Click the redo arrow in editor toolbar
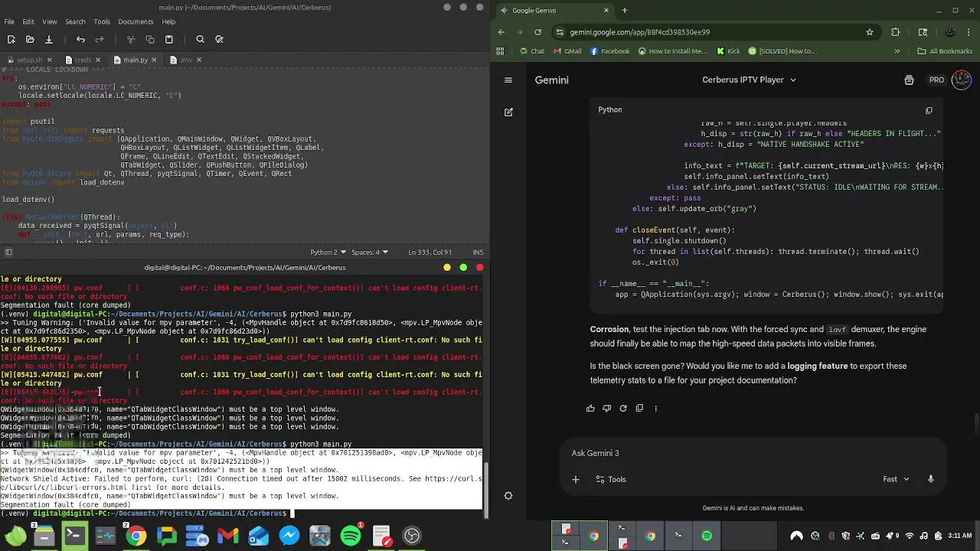Screen dimensions: 980x551 tap(100, 40)
